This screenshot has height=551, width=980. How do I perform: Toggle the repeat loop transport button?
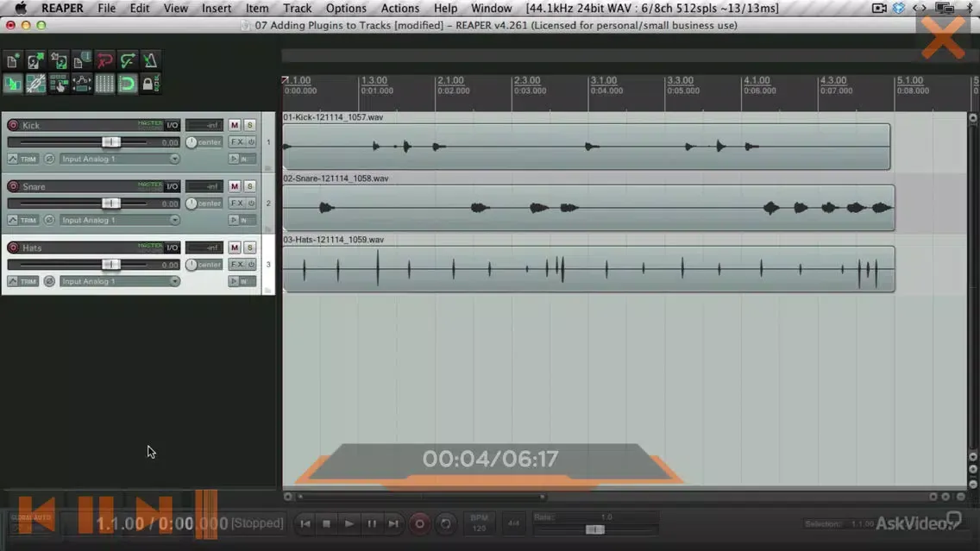click(446, 523)
